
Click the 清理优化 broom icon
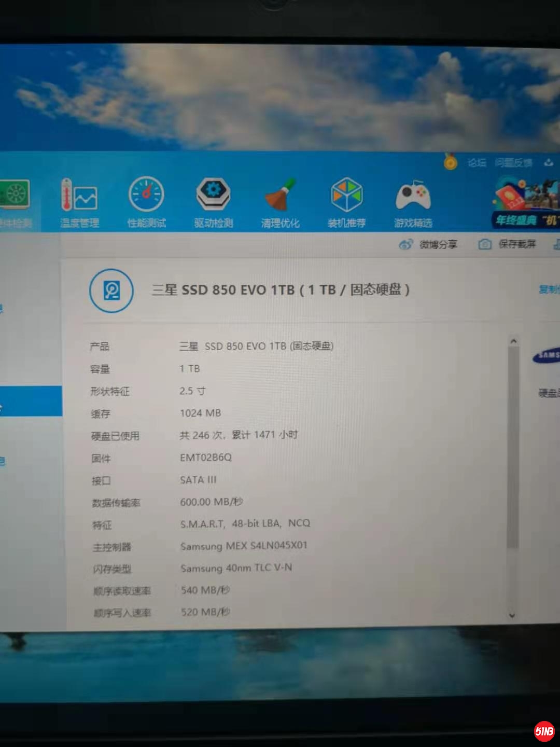tap(280, 195)
